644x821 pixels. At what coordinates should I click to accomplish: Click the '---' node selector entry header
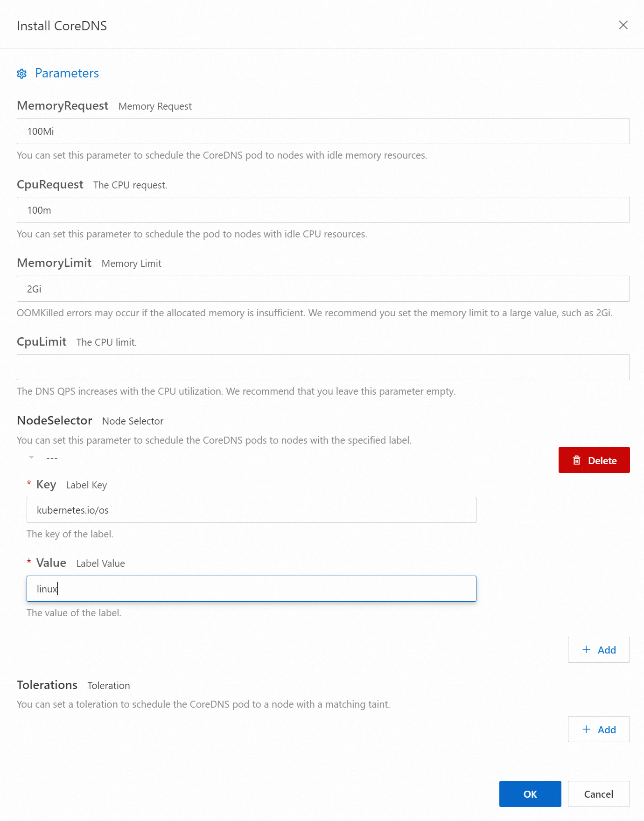(x=52, y=458)
